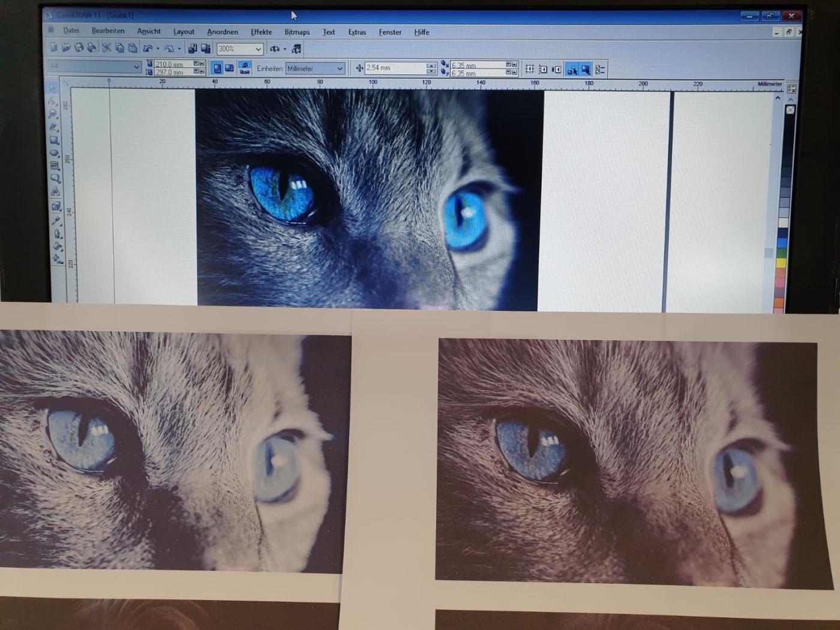The image size is (840, 630).
Task: Open the Einheiten Millimeter units dropdown
Action: click(340, 68)
